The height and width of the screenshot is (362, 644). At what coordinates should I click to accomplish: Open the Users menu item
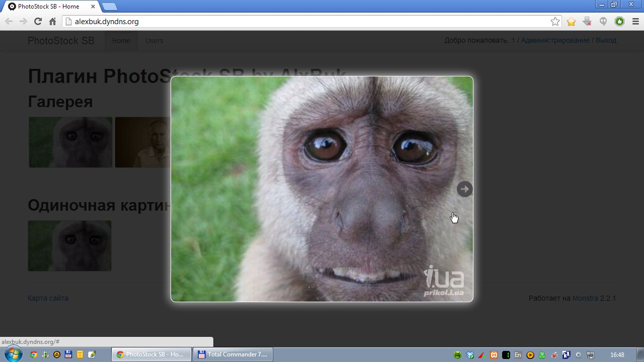point(154,41)
